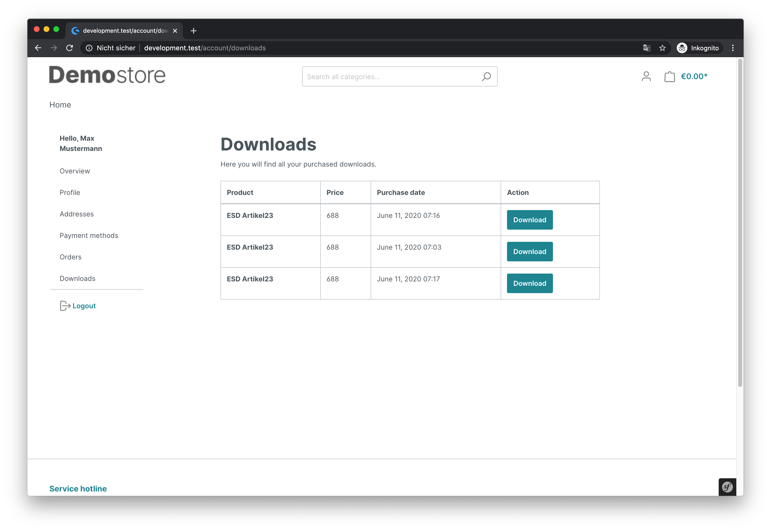Click price 688 in the 07:16 row

pos(333,215)
